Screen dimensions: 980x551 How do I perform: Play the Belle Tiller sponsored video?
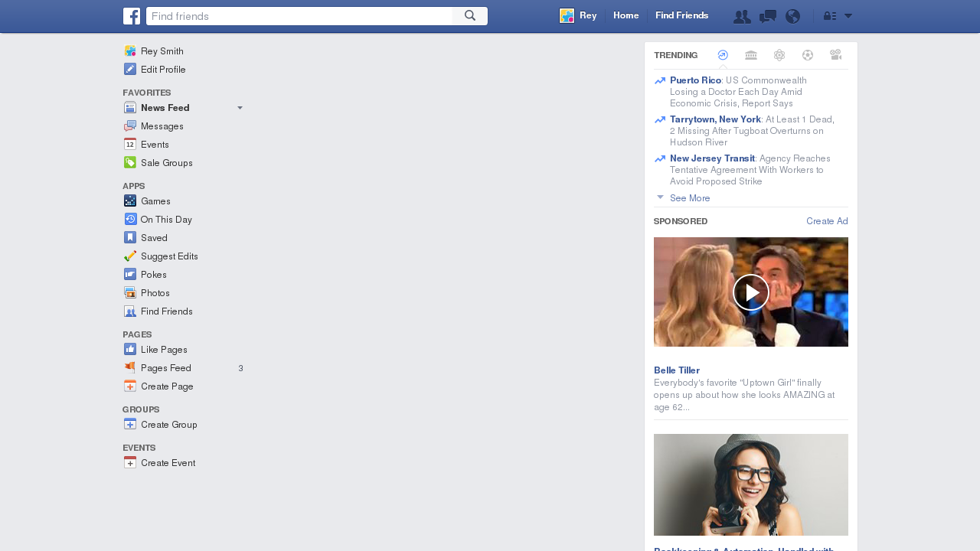click(x=751, y=292)
